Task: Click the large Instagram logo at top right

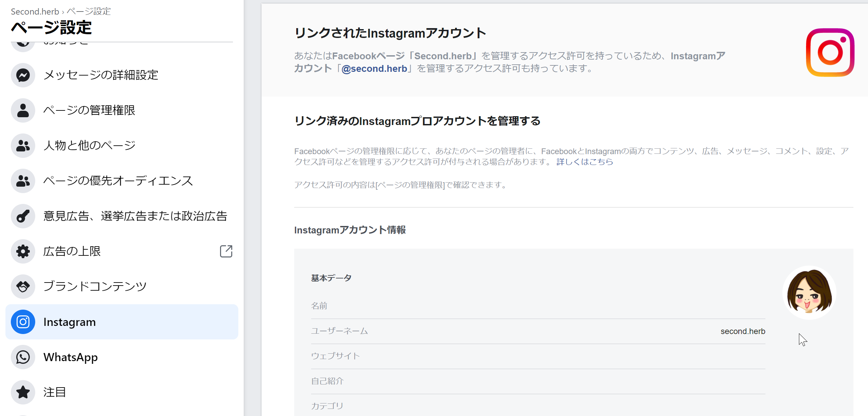Action: (830, 53)
